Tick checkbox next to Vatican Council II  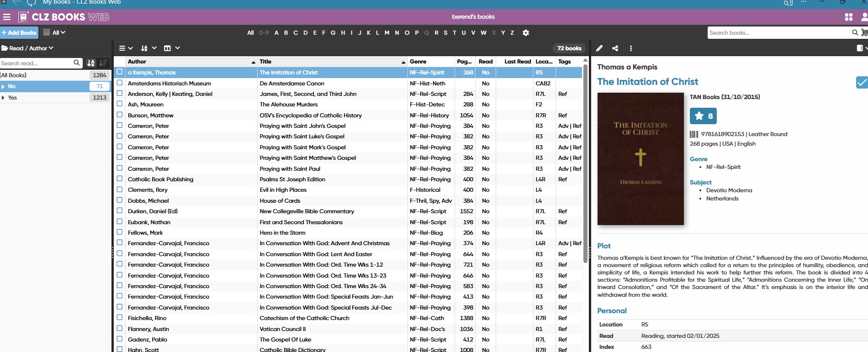[120, 329]
